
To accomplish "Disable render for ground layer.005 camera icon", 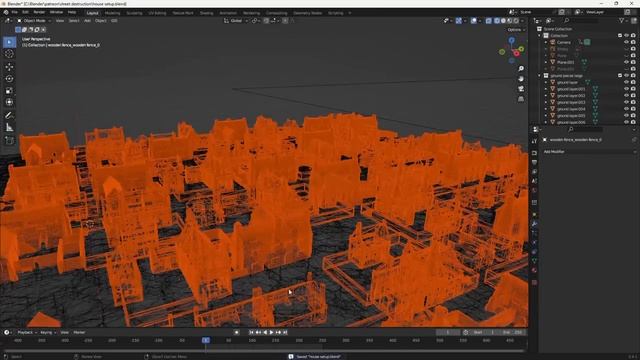I will pyautogui.click(x=633, y=116).
